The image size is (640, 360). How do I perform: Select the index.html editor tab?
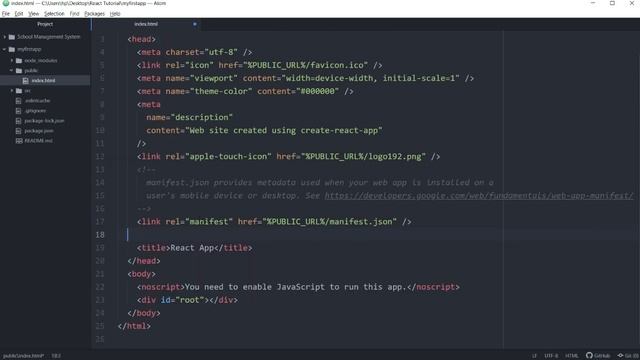[x=146, y=24]
